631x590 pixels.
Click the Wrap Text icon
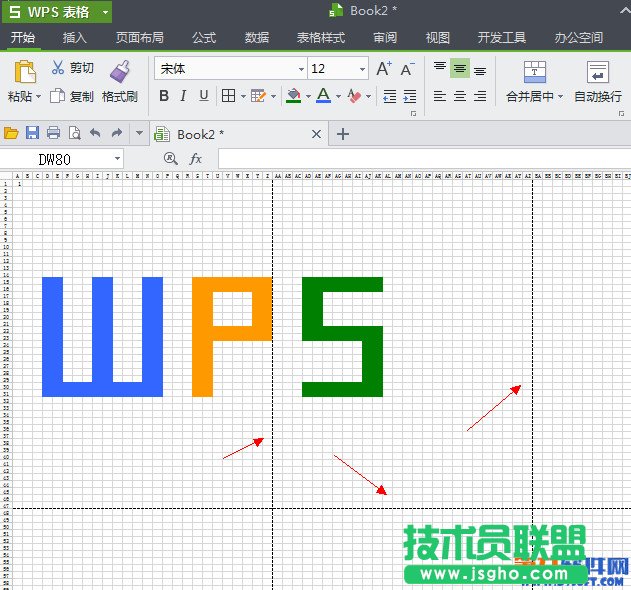pos(598,72)
